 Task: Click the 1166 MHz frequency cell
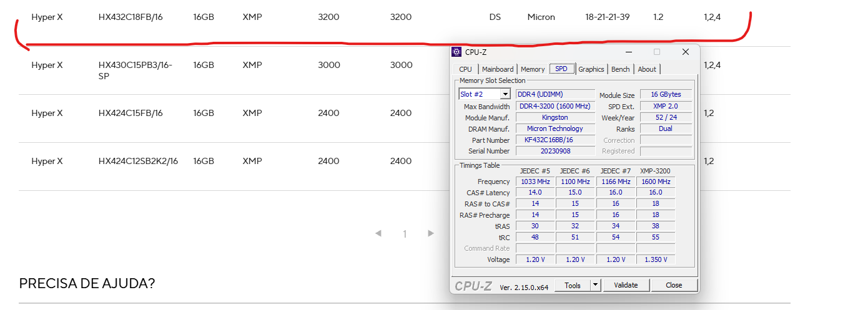(616, 182)
